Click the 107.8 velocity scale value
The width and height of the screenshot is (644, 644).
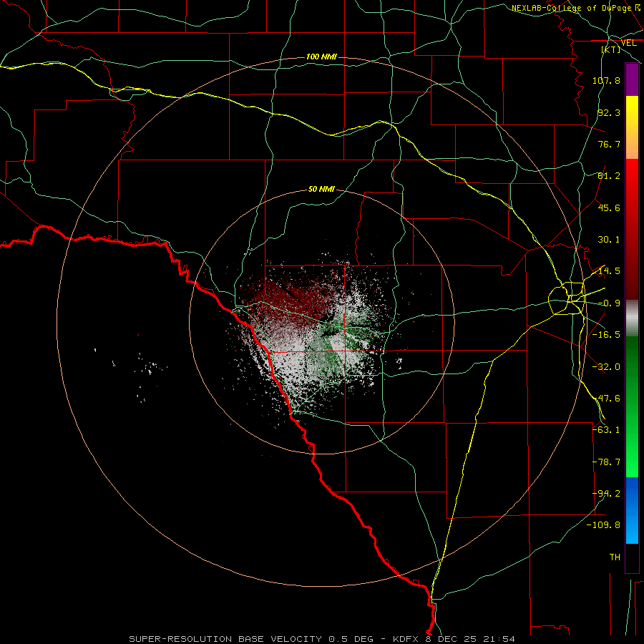pos(606,80)
